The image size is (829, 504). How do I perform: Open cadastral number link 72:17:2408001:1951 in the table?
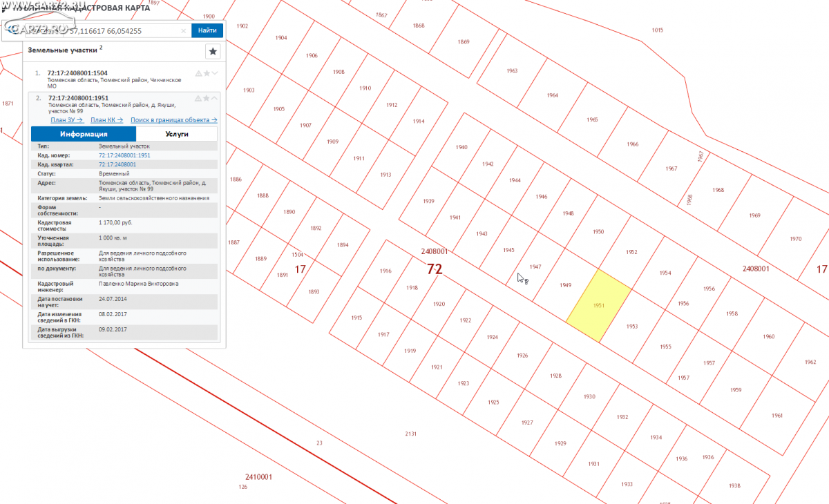[x=124, y=155]
